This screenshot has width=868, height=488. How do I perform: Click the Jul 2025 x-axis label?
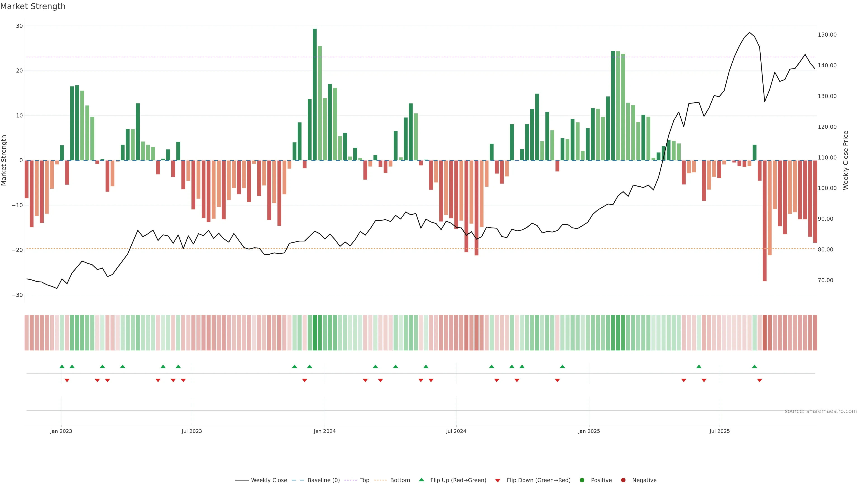click(719, 431)
